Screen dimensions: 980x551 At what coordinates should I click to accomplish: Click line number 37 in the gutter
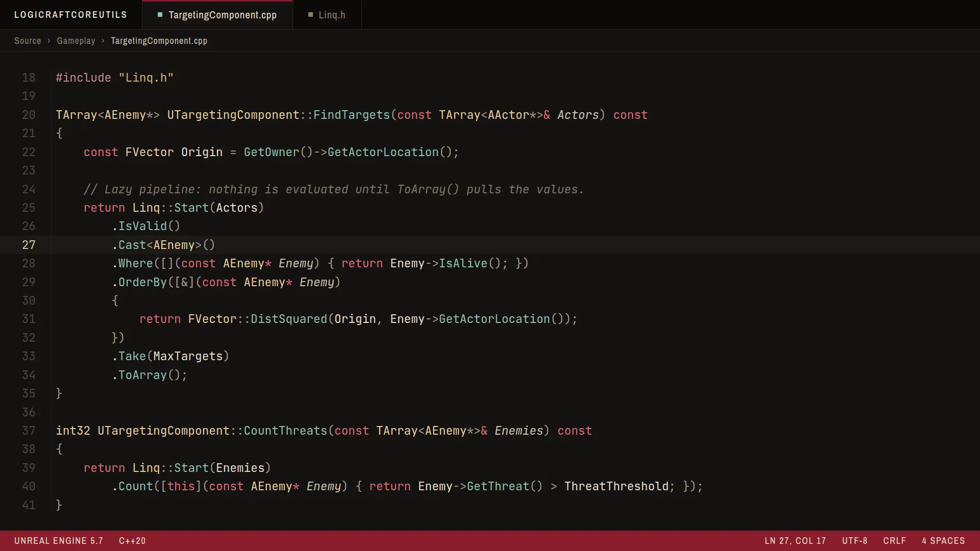(x=29, y=431)
